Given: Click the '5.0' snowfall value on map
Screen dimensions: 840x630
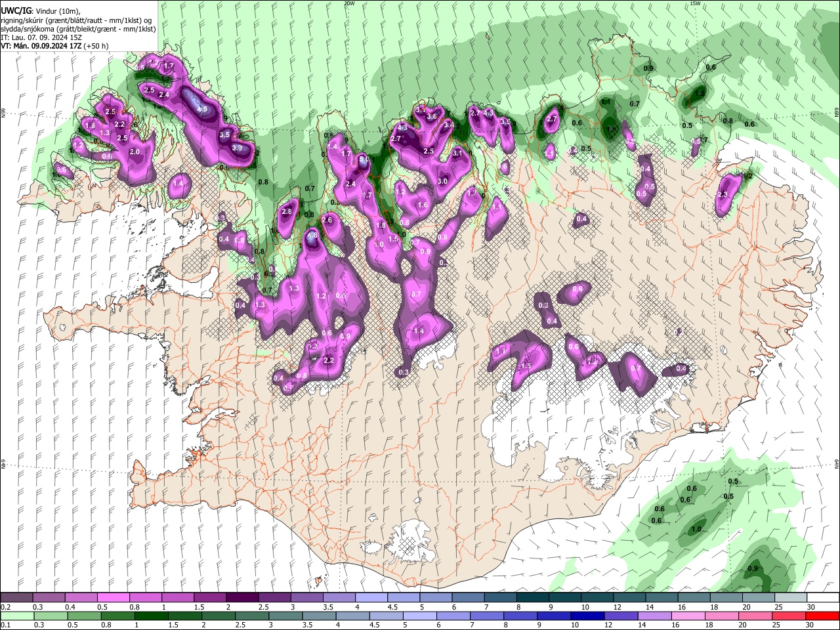Looking at the screenshot, I should click(x=364, y=159).
